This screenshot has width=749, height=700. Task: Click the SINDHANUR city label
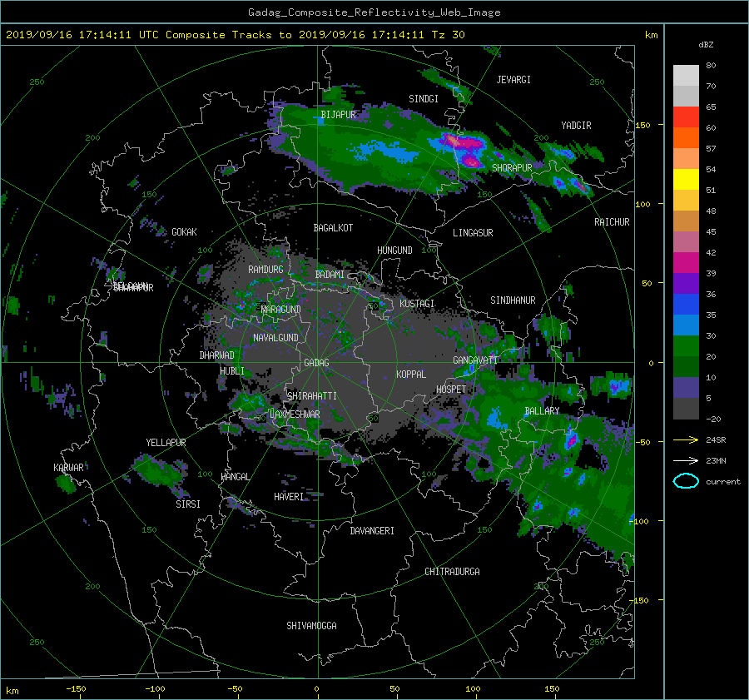tap(513, 300)
